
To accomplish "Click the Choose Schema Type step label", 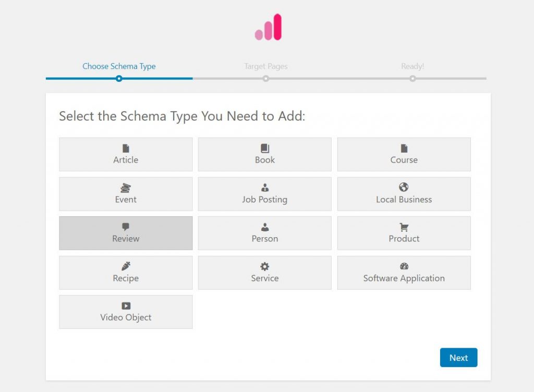I will pos(118,67).
